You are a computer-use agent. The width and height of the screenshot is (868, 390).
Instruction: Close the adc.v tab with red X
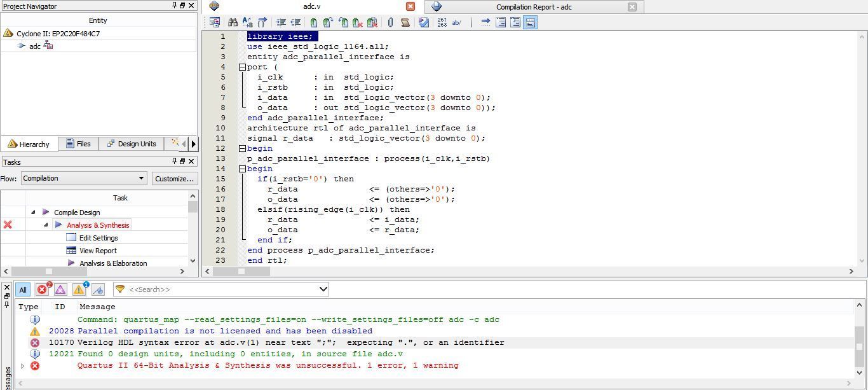pyautogui.click(x=410, y=6)
